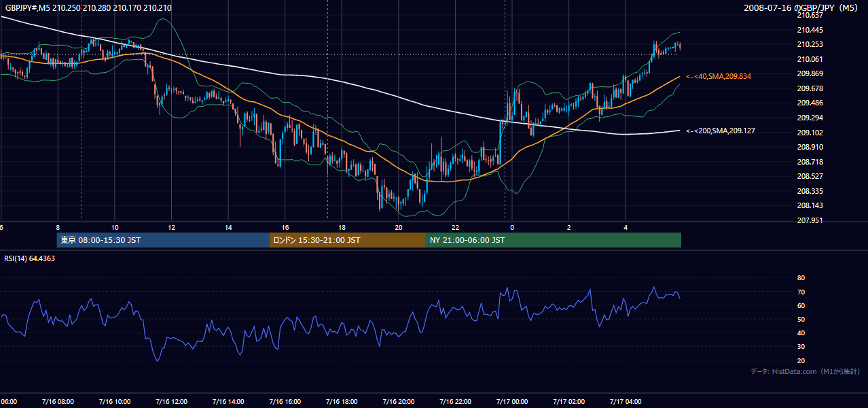Click the 7/16 16:00 time label

pyautogui.click(x=285, y=401)
